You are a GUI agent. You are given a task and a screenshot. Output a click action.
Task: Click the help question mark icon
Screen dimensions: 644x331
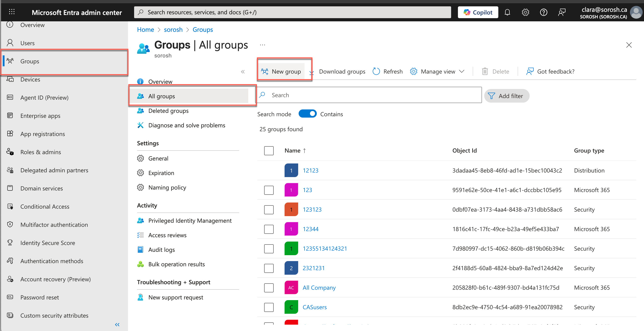pos(543,12)
